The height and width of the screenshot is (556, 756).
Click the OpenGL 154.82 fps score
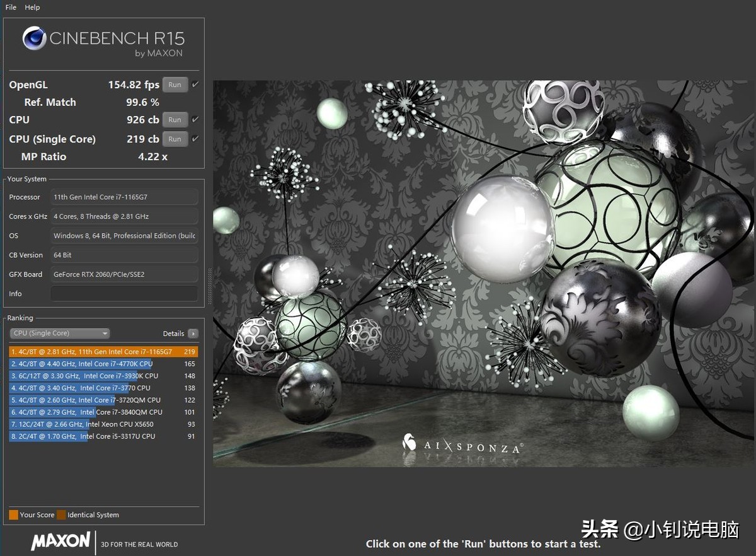134,84
